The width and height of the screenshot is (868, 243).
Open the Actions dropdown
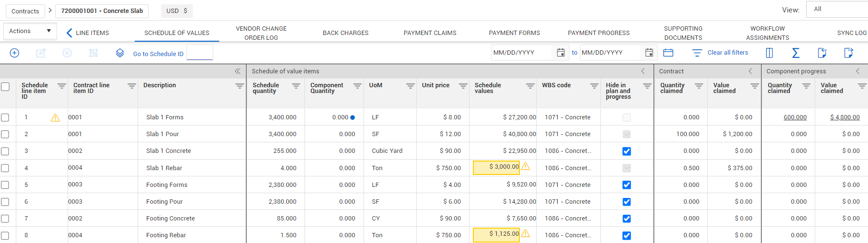(x=30, y=31)
